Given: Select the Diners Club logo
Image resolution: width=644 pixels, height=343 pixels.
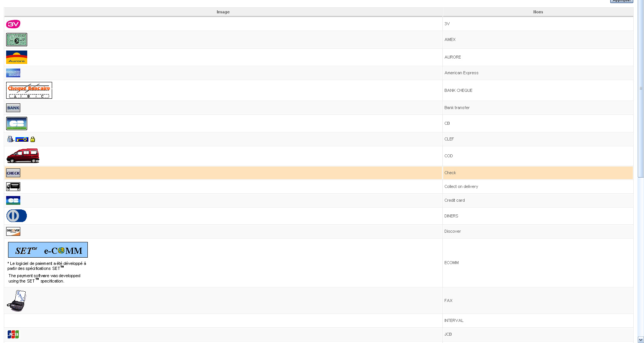Looking at the screenshot, I should point(16,216).
